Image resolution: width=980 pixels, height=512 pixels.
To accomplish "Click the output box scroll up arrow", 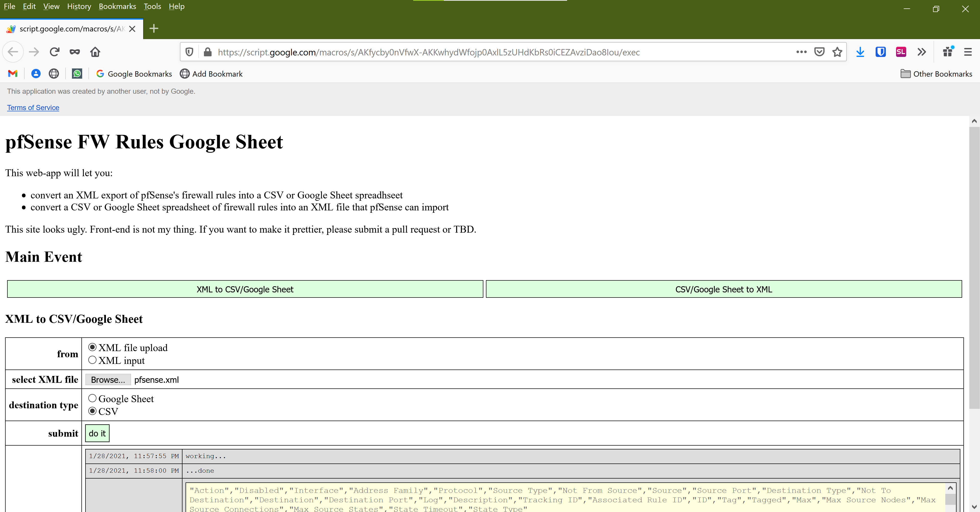I will (x=950, y=488).
